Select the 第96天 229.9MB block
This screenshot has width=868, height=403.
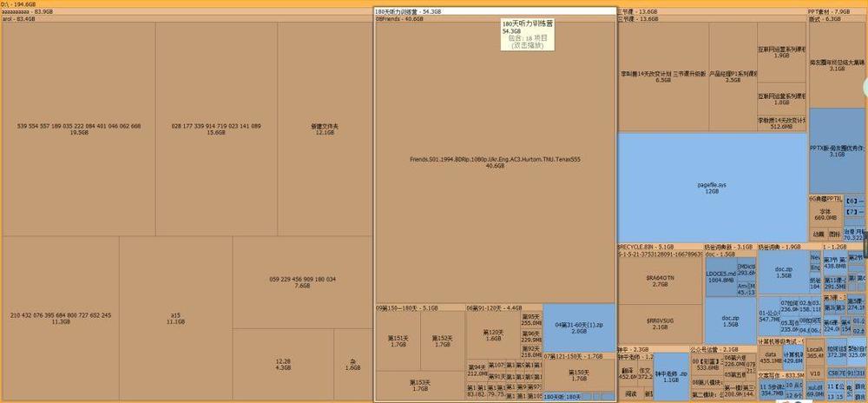coord(531,336)
